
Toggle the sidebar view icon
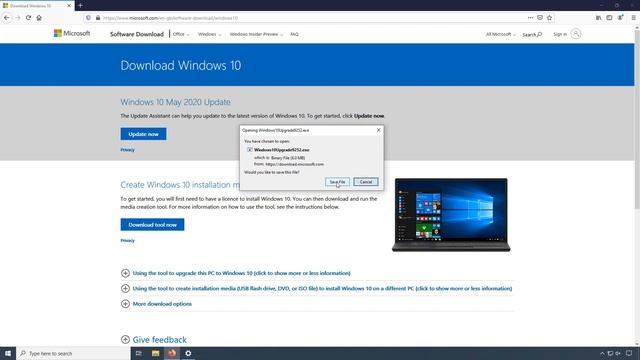tap(609, 18)
